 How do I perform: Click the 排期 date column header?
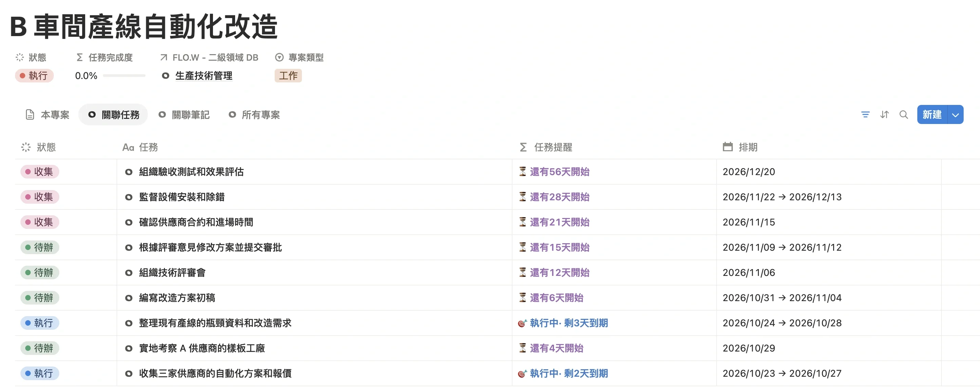(x=740, y=147)
